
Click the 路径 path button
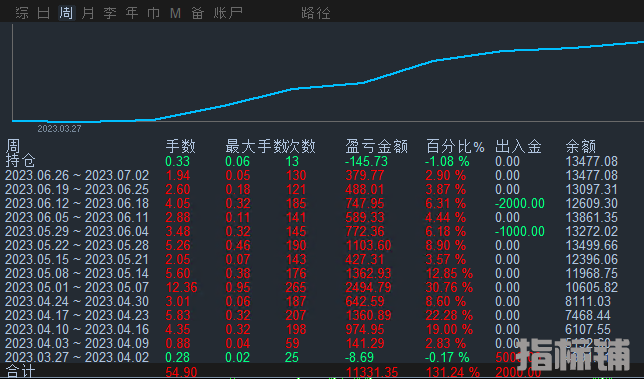tap(315, 13)
